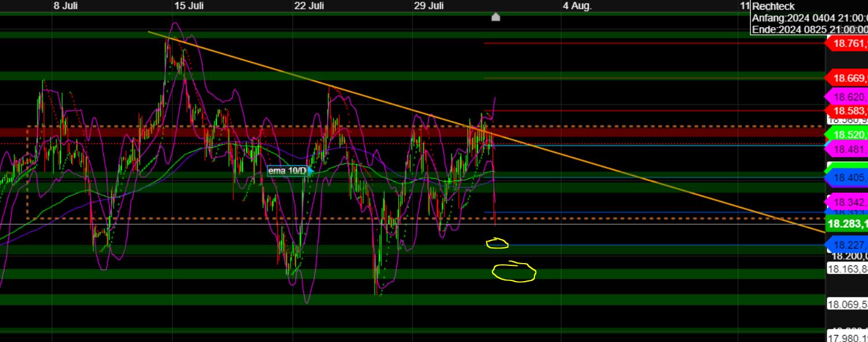The image size is (868, 342).
Task: Select the blue 18.405 price flag
Action: pyautogui.click(x=846, y=178)
